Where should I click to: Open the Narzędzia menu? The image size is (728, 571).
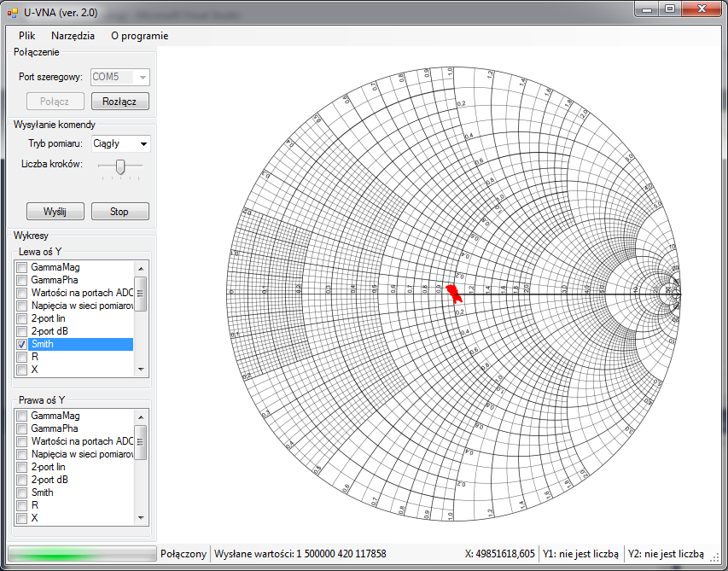[73, 36]
